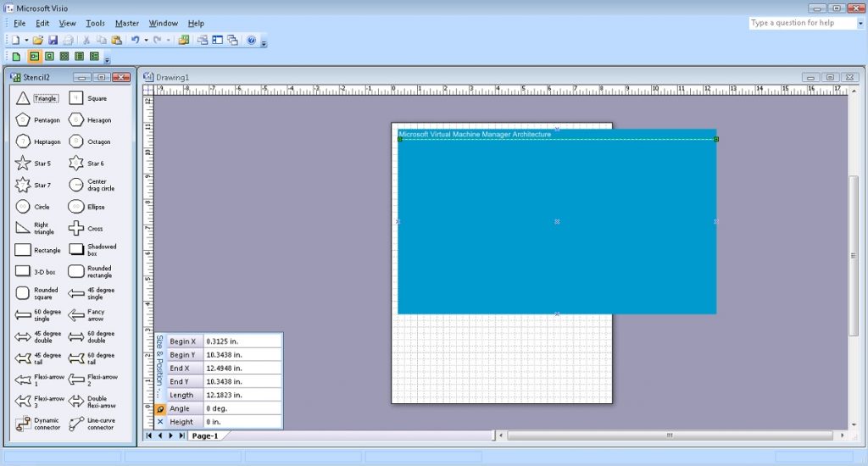The height and width of the screenshot is (466, 868).
Task: Toggle the Icons and Names stencil view
Action: point(34,57)
